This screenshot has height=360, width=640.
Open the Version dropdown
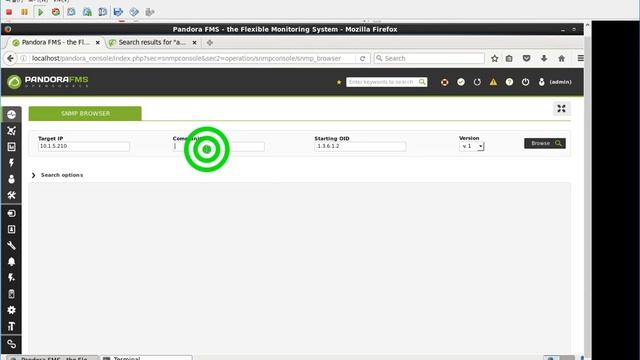[471, 146]
